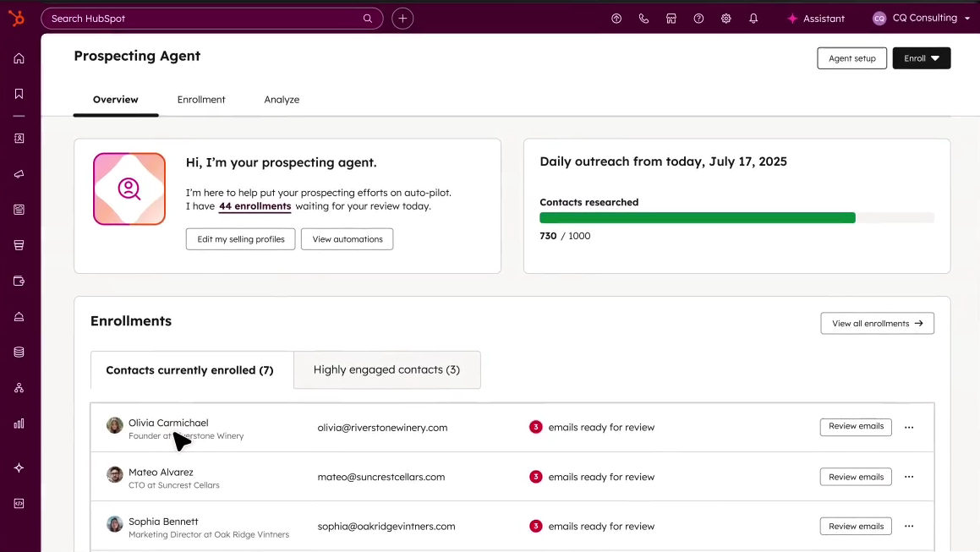Open the Sales storefront icon in the sidebar
980x552 pixels.
(19, 245)
